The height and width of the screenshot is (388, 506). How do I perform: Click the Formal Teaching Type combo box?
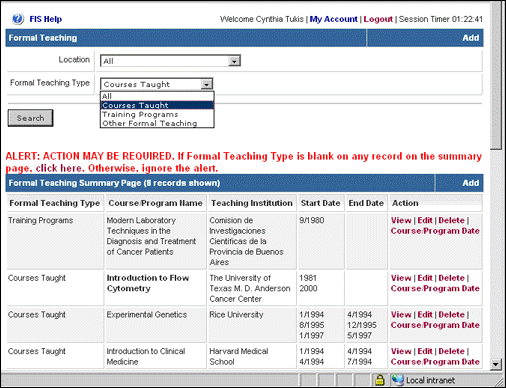(157, 84)
